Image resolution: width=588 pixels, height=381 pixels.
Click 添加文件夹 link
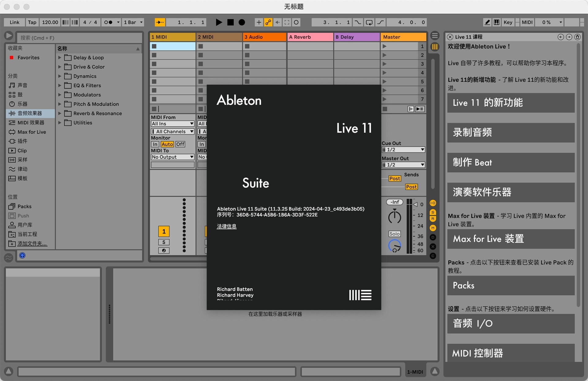click(x=32, y=244)
